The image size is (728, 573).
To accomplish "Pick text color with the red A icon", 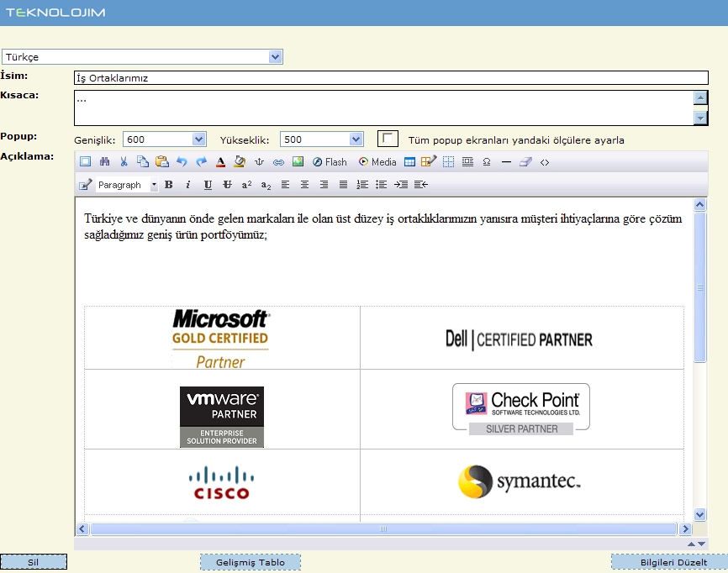I will point(220,162).
